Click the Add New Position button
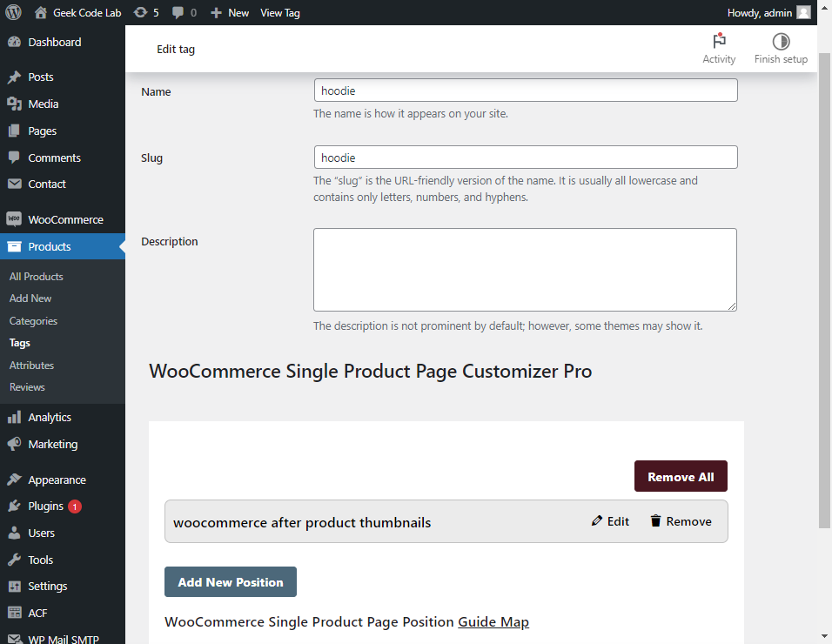This screenshot has width=832, height=644. pos(231,582)
